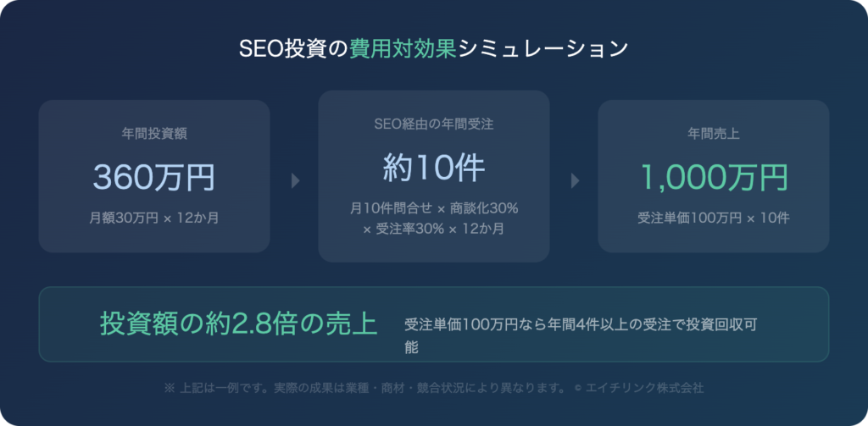This screenshot has height=426, width=868.
Task: Select the 360万円 figure
Action: (154, 177)
